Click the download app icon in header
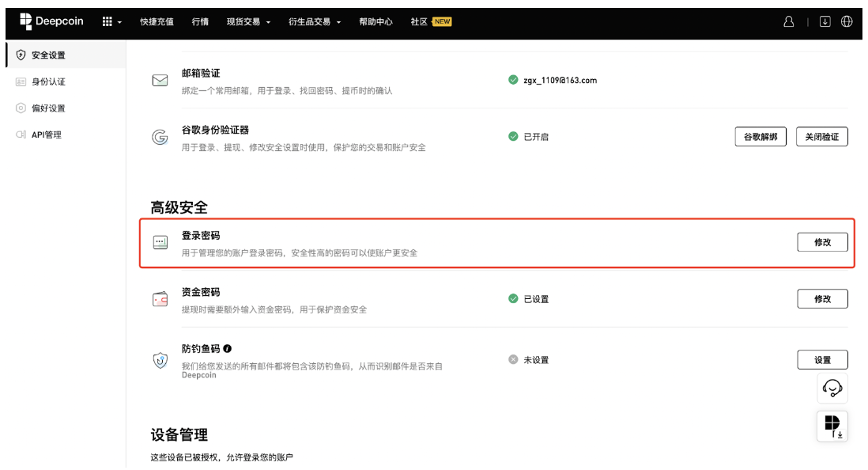The image size is (868, 470). coord(825,22)
